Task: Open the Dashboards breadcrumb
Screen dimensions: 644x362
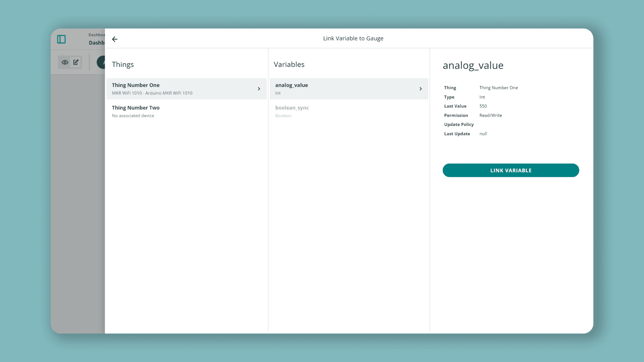Action: click(96, 35)
